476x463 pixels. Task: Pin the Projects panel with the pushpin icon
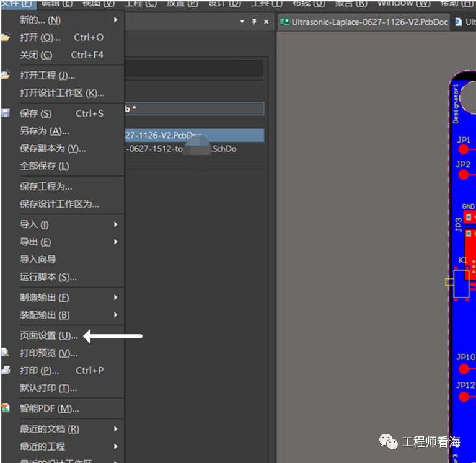[254, 22]
